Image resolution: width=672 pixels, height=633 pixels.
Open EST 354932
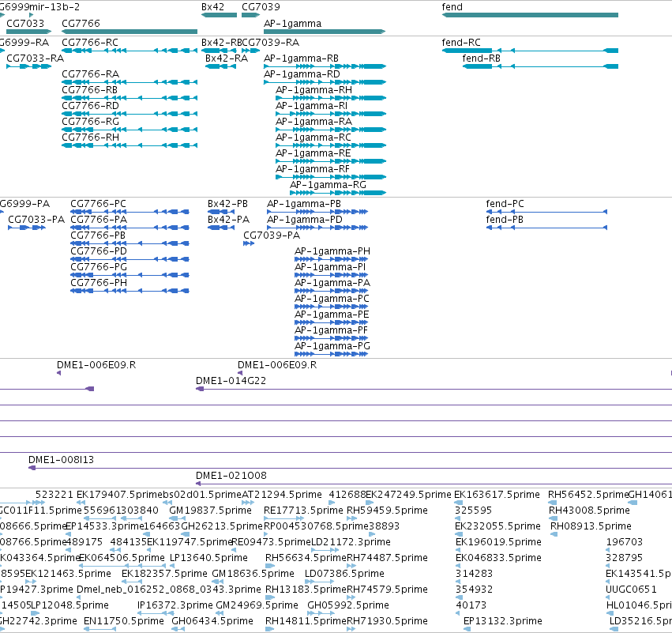coord(474,589)
